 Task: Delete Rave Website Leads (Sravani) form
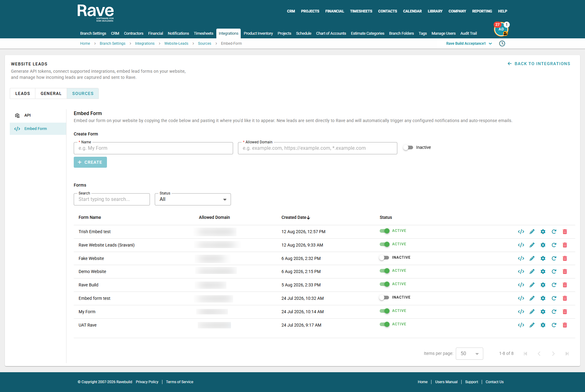pos(565,245)
